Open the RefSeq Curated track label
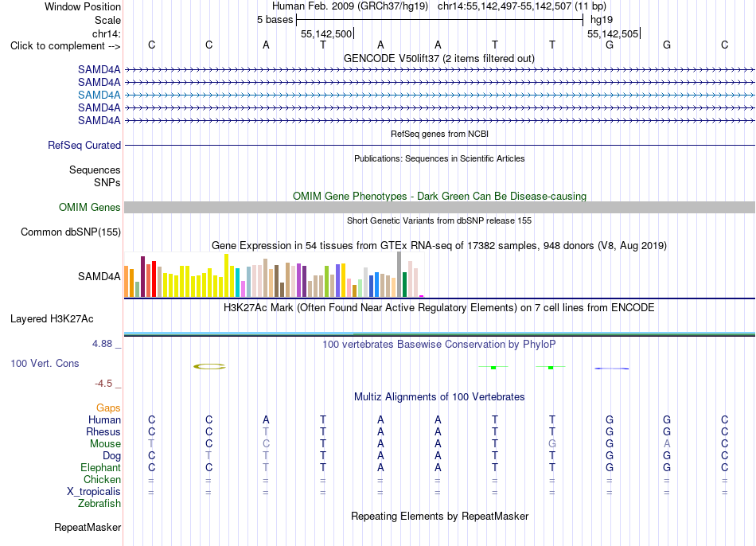Viewport: 756px width, 546px height. click(x=84, y=145)
